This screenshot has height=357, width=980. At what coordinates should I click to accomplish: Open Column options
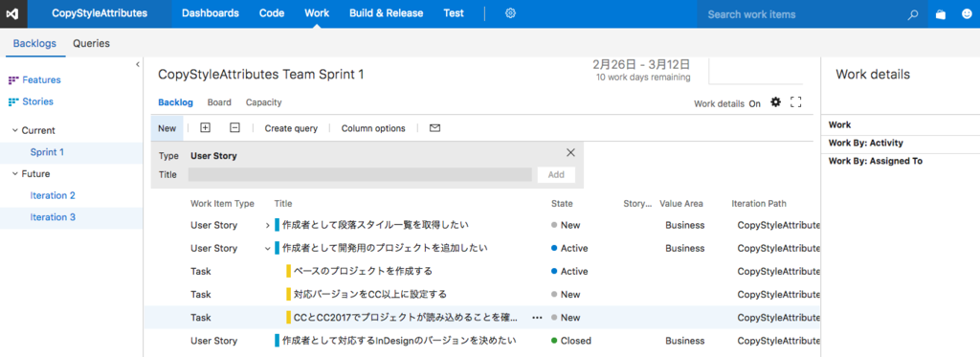(373, 128)
